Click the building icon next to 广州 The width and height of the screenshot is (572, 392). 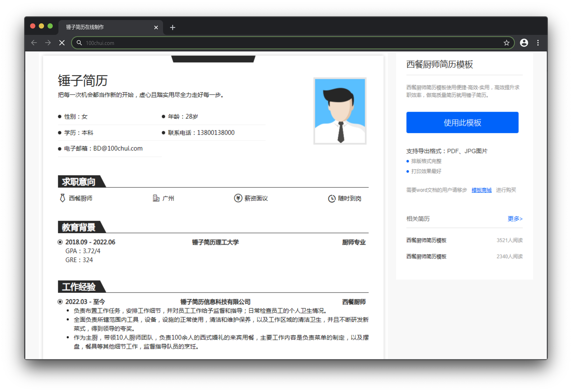(156, 198)
